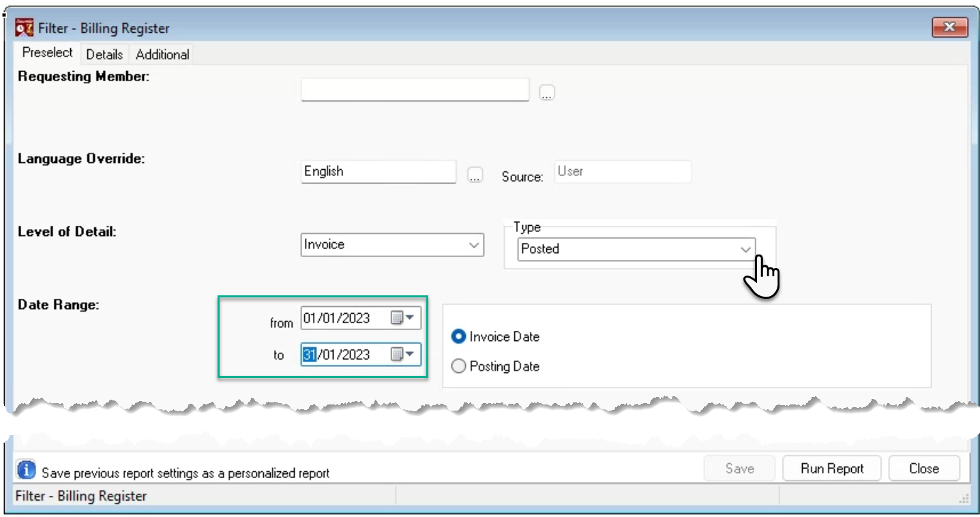Click the Requesting Member input field

tap(415, 89)
